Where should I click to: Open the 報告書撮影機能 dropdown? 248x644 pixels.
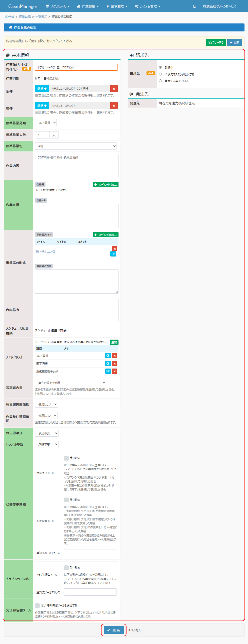pyautogui.click(x=46, y=404)
